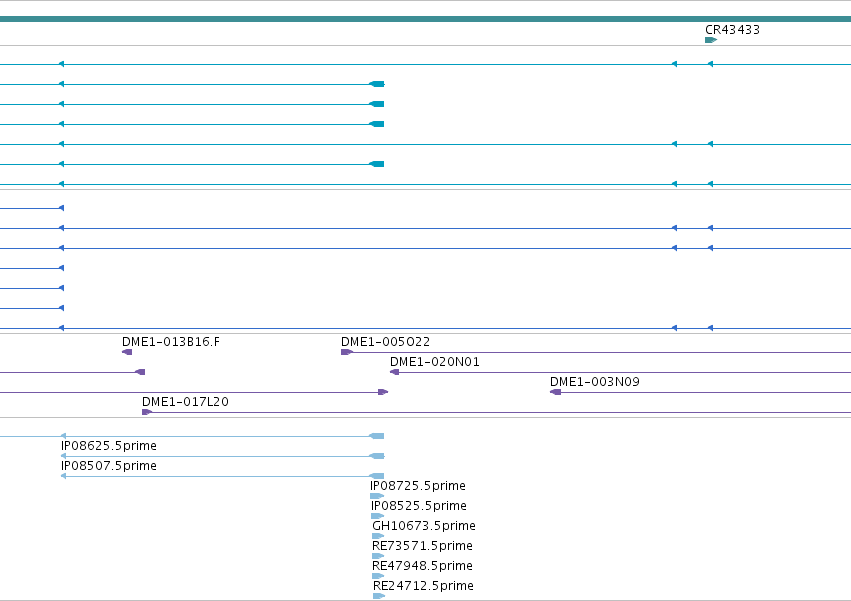Click the GH10673.5prime label
The image size is (851, 601).
click(x=424, y=527)
